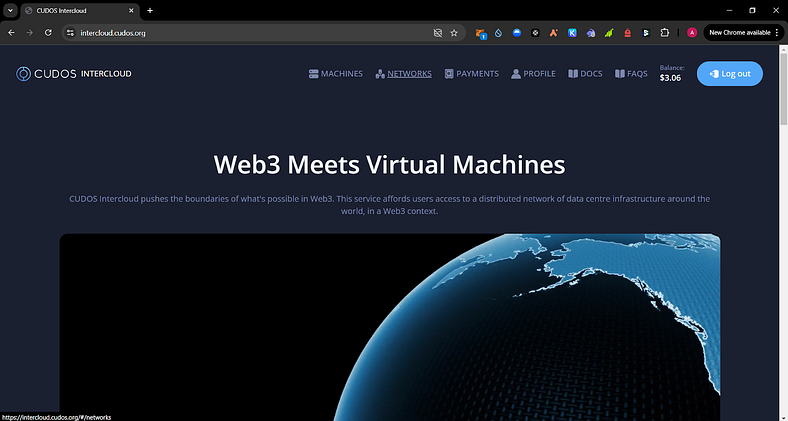The width and height of the screenshot is (788, 421).
Task: Open the orange letter-A extension
Action: pos(553,33)
